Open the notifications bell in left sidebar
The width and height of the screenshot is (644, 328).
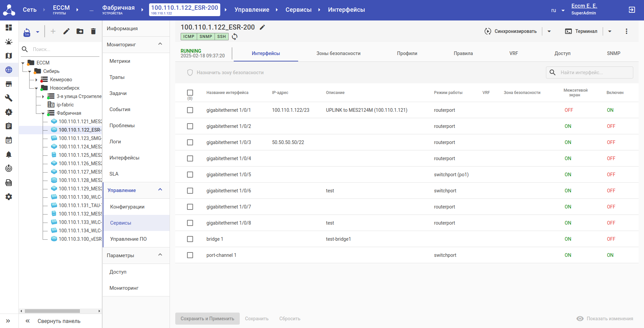[x=9, y=154]
